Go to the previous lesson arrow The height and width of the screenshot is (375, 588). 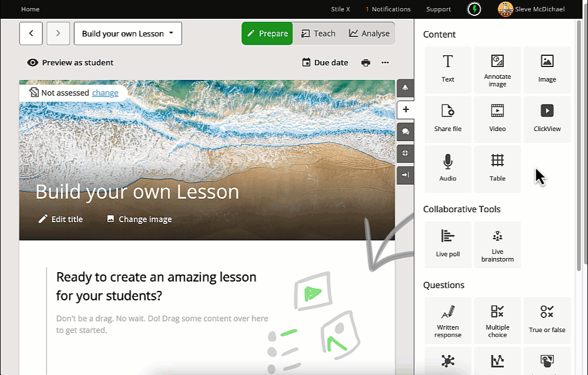point(31,34)
